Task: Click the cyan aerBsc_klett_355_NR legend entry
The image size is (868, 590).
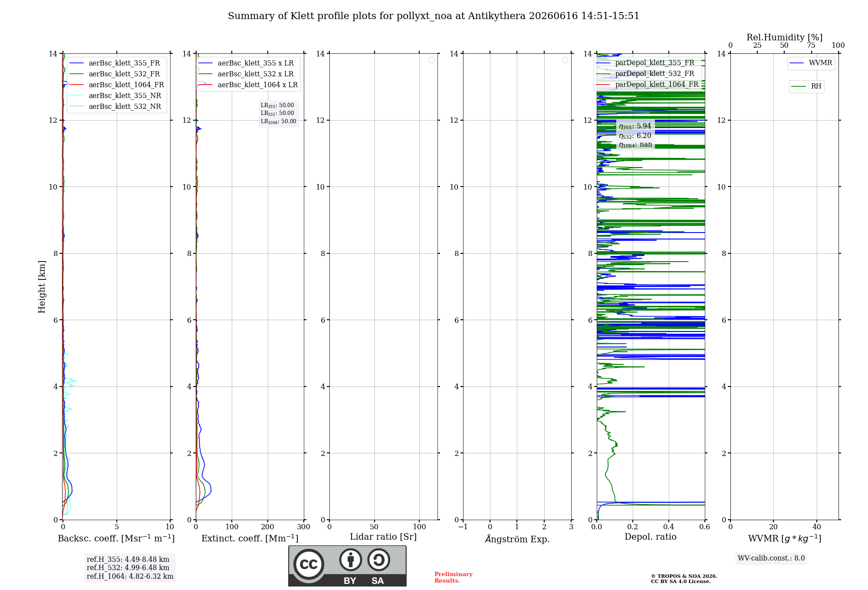Action: click(115, 95)
